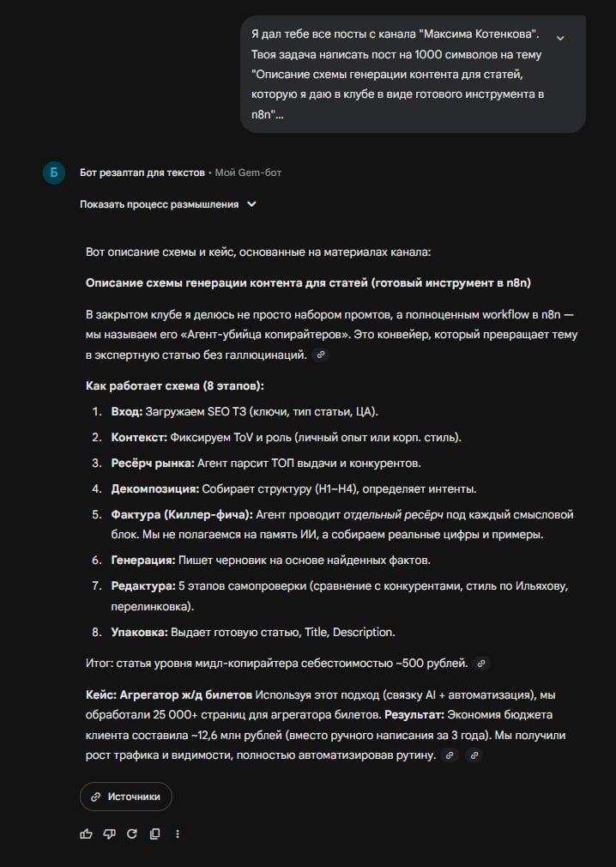Screen dimensions: 616x867
Task: Click the bold "Кейс: Агрегатор ж/д билетов" text
Action: [x=169, y=694]
